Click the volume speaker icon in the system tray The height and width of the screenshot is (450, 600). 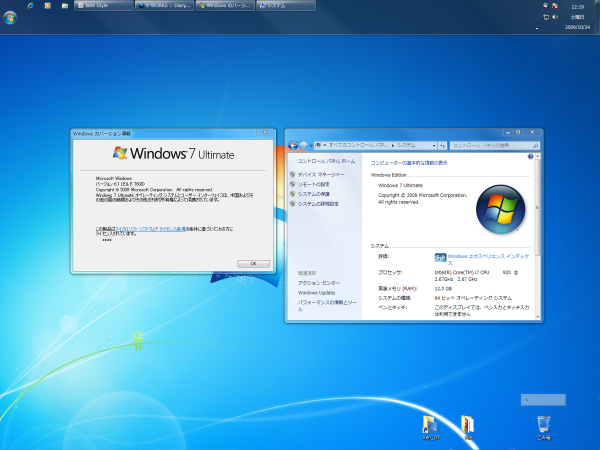coord(555,17)
